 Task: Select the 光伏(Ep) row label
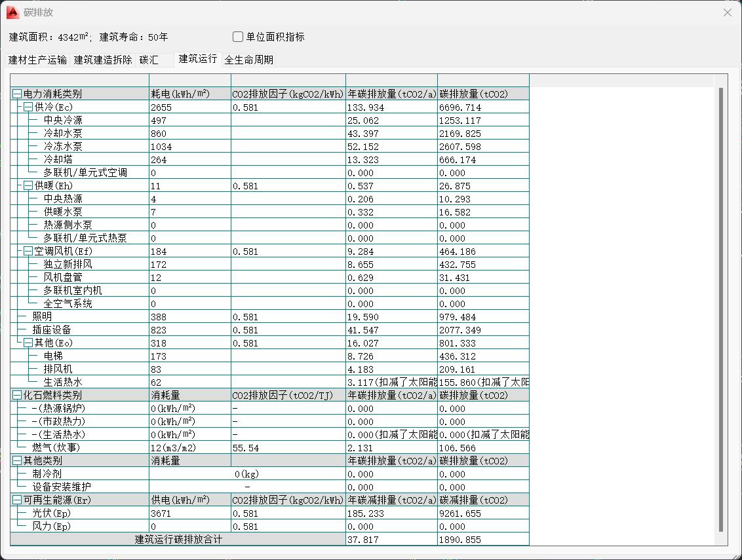pos(51,513)
